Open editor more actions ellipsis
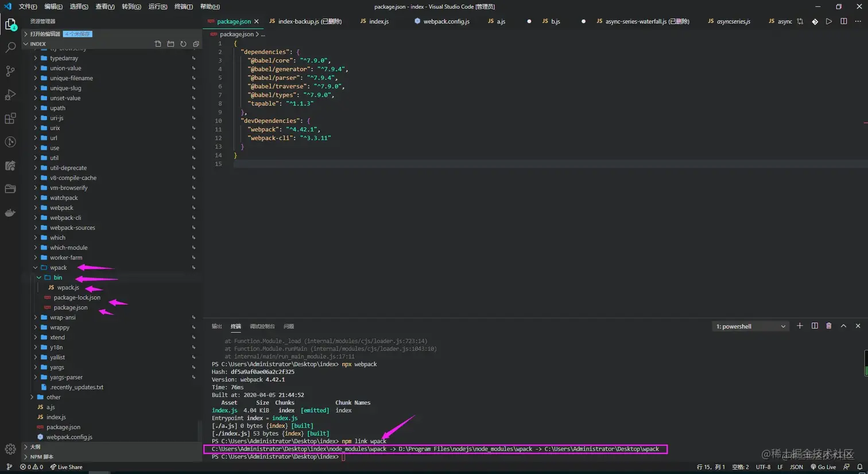The height and width of the screenshot is (474, 868). tap(858, 21)
